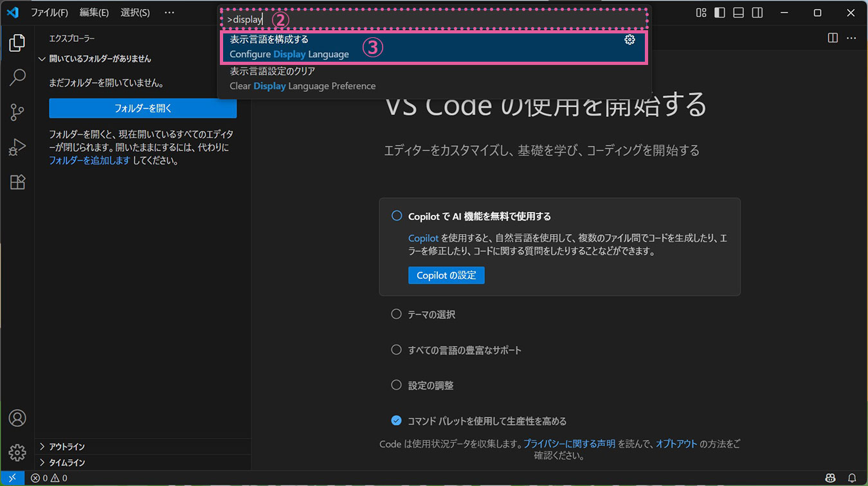This screenshot has height=486, width=868.
Task: Open the 編集(E) menu
Action: click(x=94, y=13)
